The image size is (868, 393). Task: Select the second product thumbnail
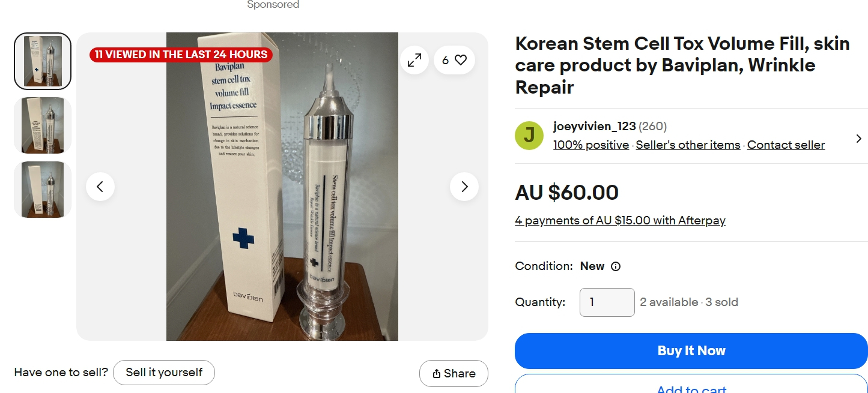(43, 125)
